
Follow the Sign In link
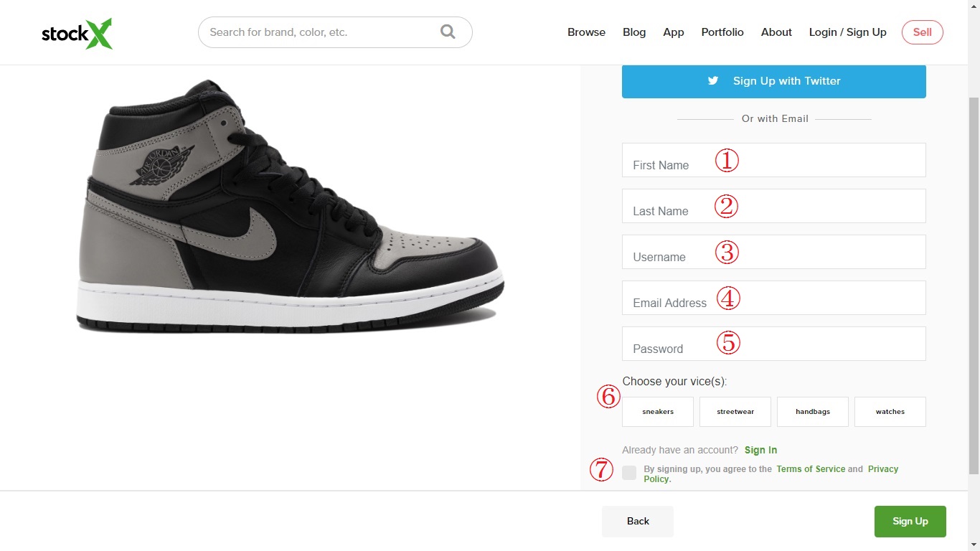(x=760, y=450)
